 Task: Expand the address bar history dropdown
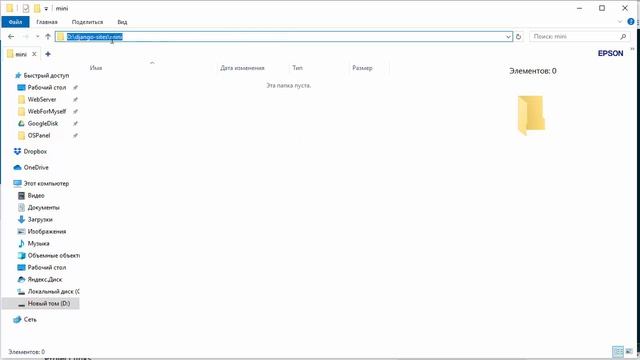(x=508, y=37)
